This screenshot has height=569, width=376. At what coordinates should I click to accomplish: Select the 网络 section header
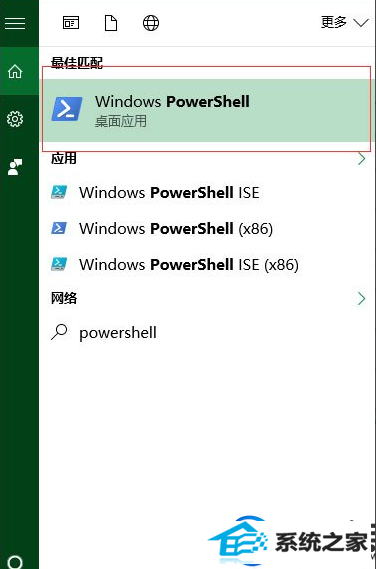coord(64,298)
